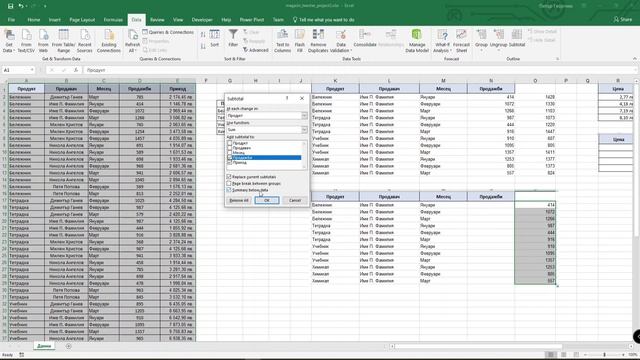Viewport: 640px width, 360px height.
Task: Open the File tab
Action: coord(11,20)
